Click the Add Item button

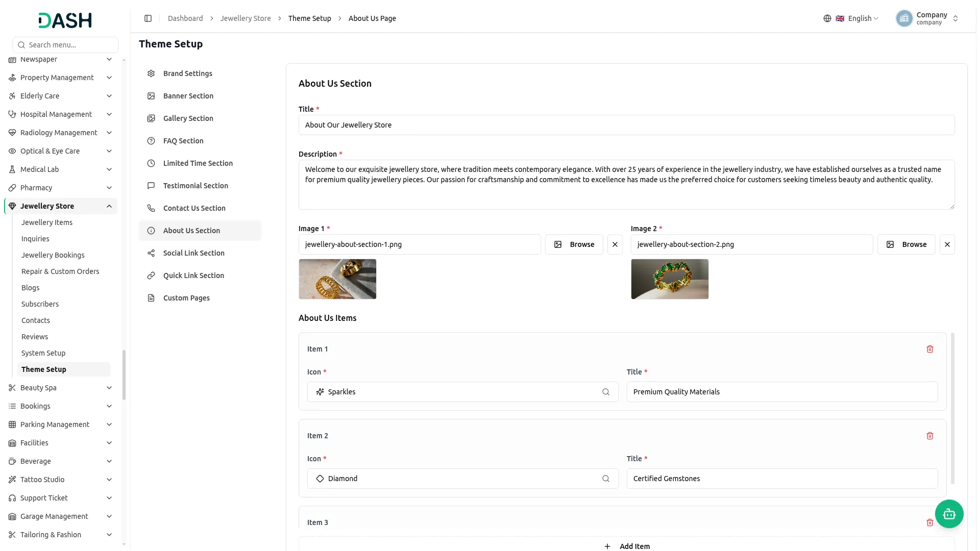626,546
